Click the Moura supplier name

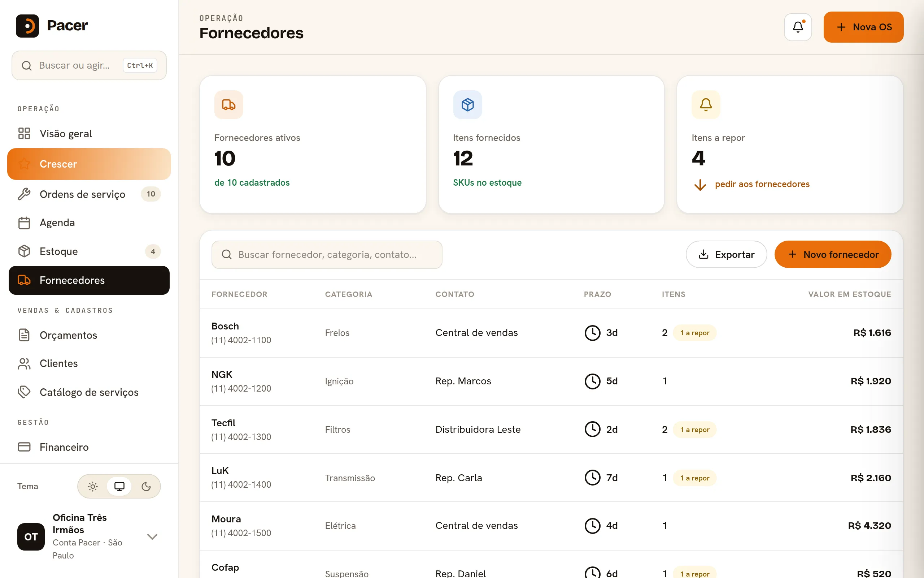[x=226, y=519]
